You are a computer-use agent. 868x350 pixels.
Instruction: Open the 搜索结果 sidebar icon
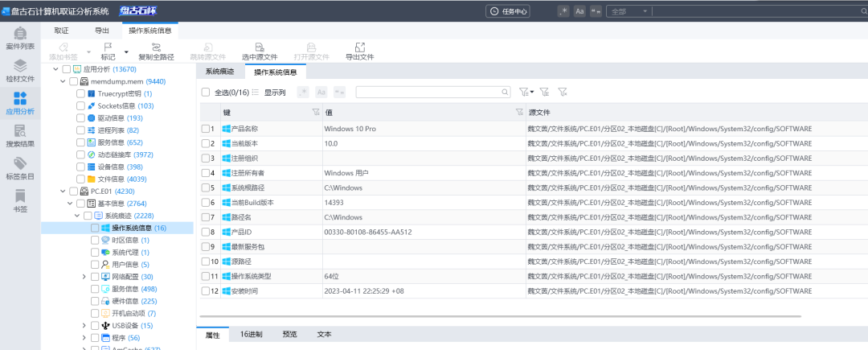click(20, 136)
